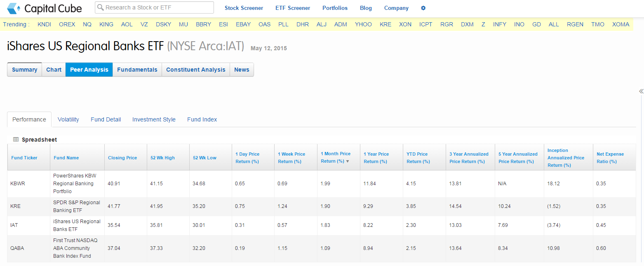This screenshot has height=266, width=644.
Task: Open the ETF Screener menu
Action: coord(293,8)
